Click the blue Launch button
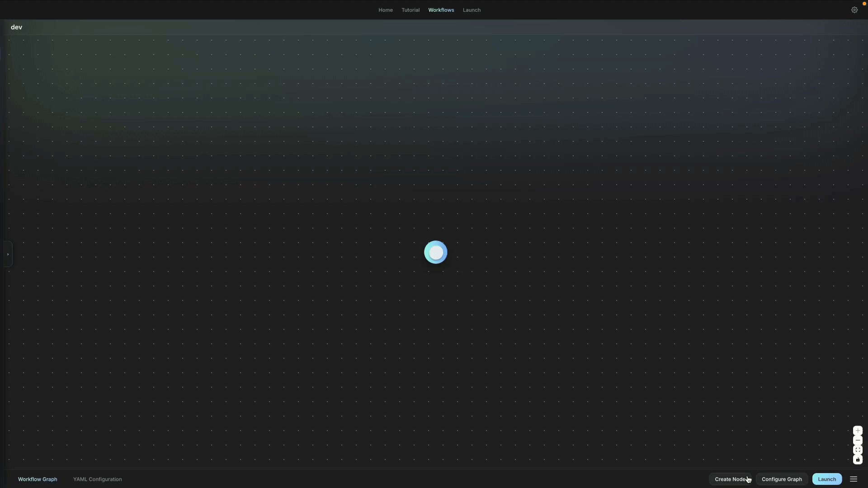Viewport: 868px width, 488px height. [826, 479]
